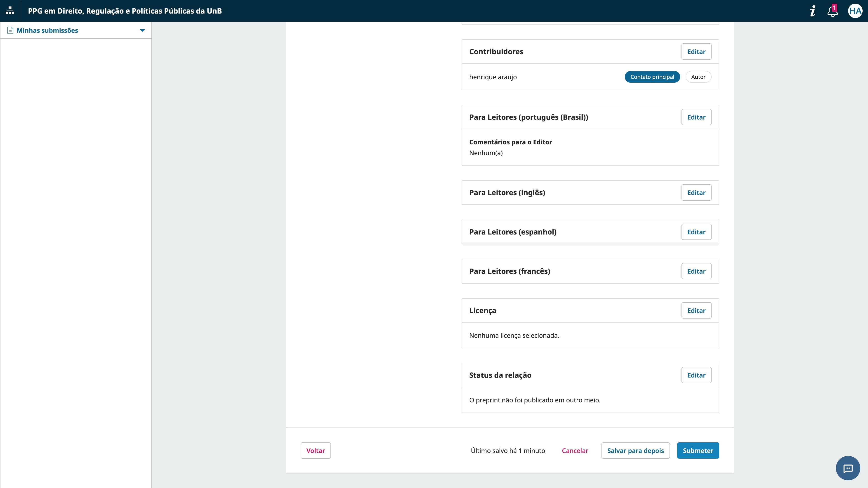Edit Para Leitores (português (Brasil))
Image resolution: width=868 pixels, height=488 pixels.
(696, 117)
